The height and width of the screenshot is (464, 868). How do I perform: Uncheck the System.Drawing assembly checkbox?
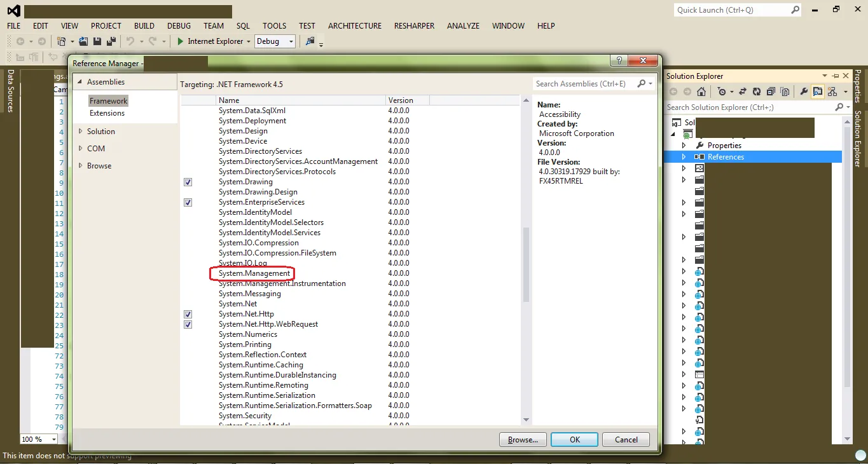[x=188, y=182]
